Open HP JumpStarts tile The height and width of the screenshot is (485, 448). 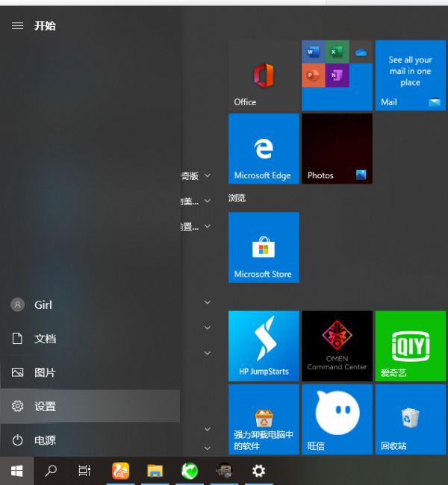(263, 346)
